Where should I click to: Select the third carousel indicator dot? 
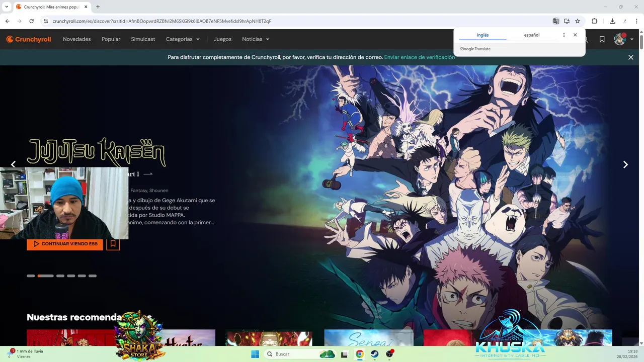click(x=60, y=276)
